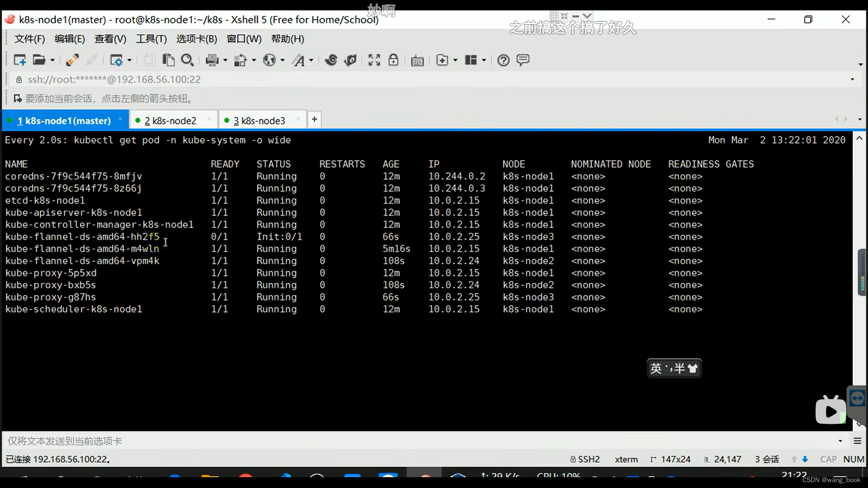Click the coredns-7f9c544f75-8mfjv pod name

(x=74, y=176)
